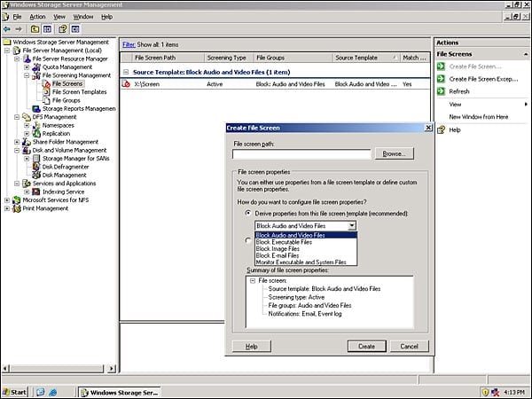Select Quota Management icon in tree
The width and height of the screenshot is (532, 399).
(x=36, y=67)
